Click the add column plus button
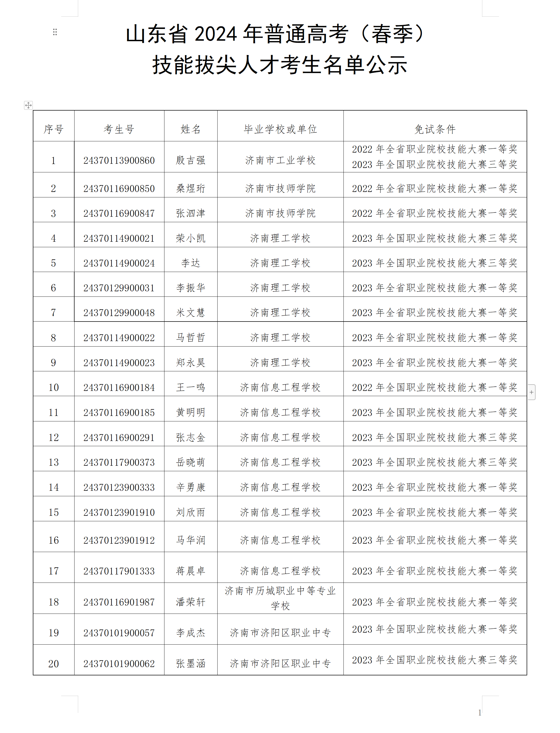Screen dimensions: 560x733 click(531, 392)
